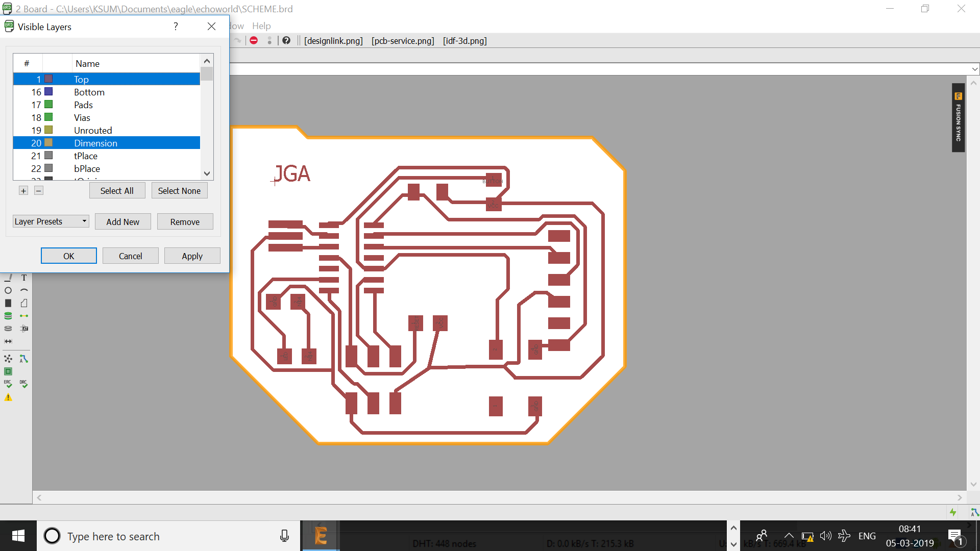Viewport: 980px width, 551px height.
Task: Select the Arc drawing tool
Action: pyautogui.click(x=23, y=290)
